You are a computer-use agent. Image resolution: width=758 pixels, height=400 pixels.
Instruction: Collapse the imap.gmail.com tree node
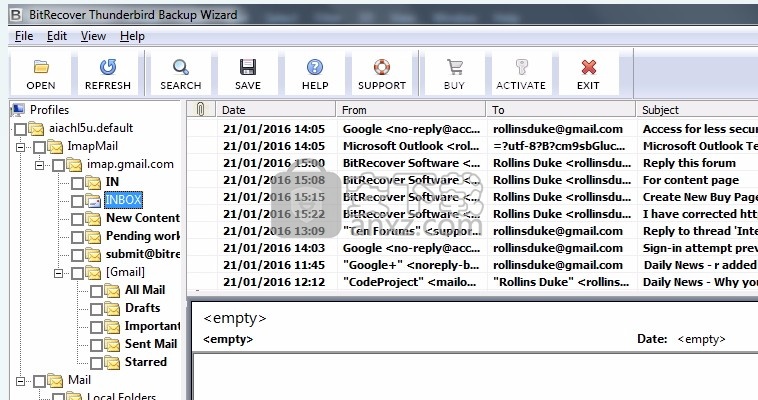[39, 165]
